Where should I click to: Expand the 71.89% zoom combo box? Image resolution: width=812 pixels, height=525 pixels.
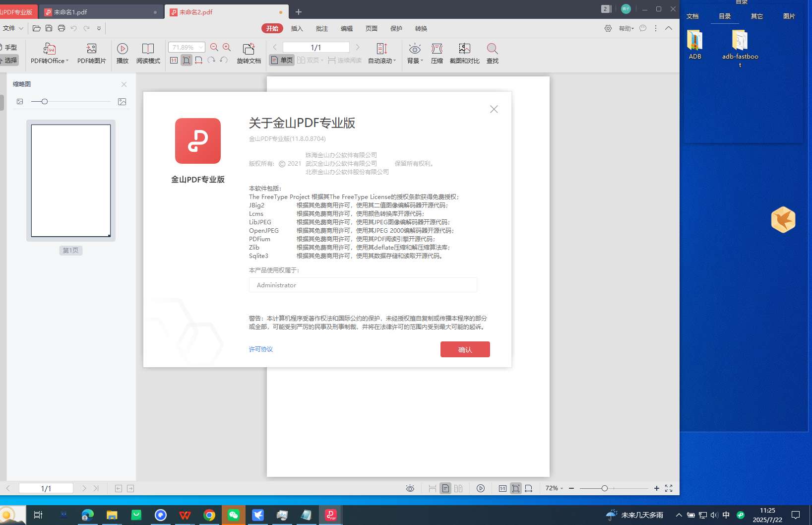point(200,48)
